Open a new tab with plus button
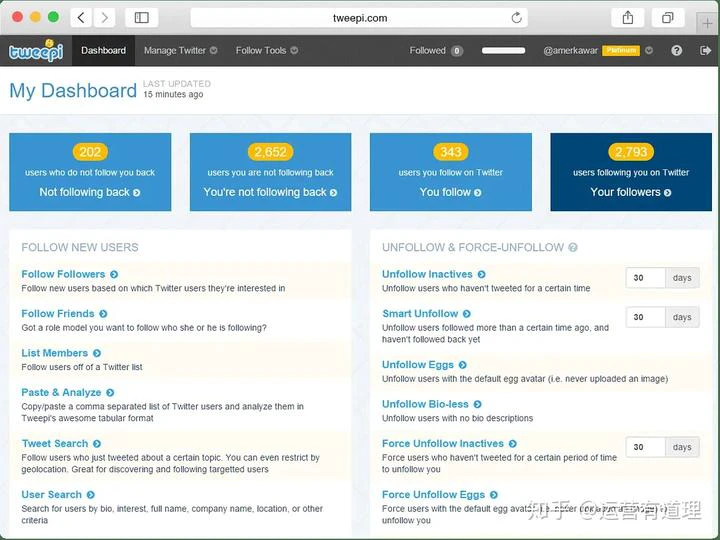The image size is (720, 540). point(708,23)
